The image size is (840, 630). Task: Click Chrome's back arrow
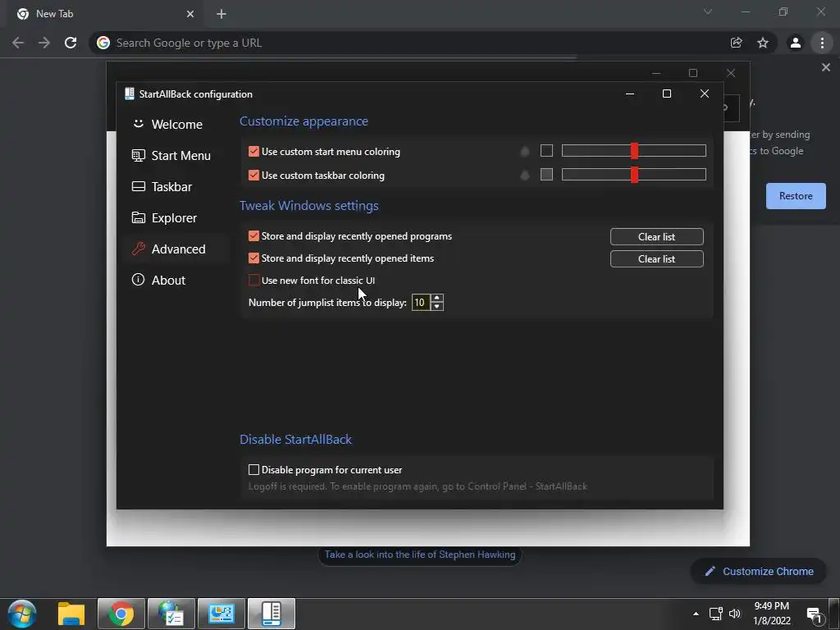[18, 43]
